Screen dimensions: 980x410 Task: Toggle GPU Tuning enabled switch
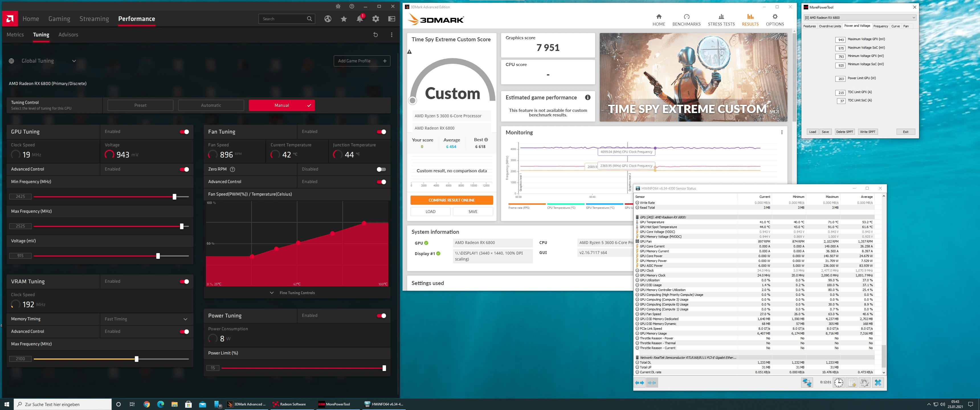[185, 132]
